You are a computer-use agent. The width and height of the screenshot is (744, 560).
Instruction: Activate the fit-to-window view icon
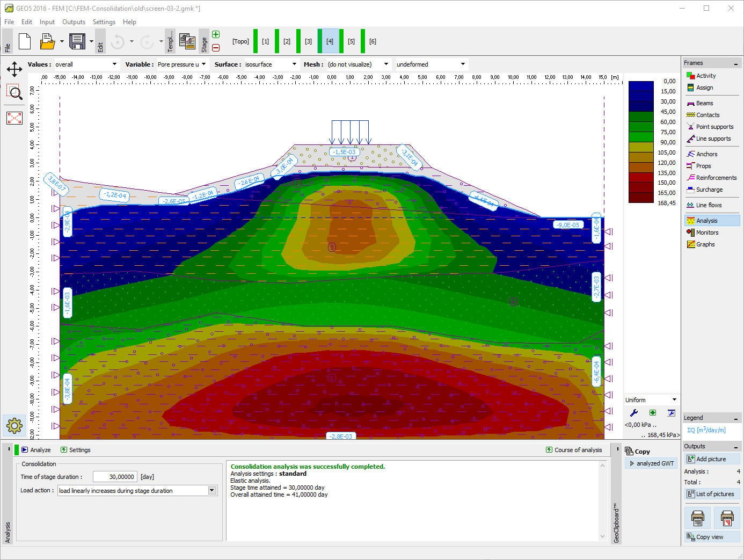(14, 118)
